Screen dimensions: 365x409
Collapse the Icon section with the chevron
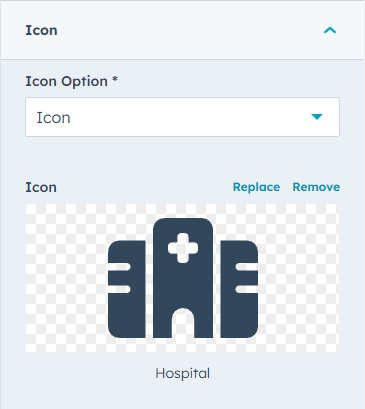point(330,30)
